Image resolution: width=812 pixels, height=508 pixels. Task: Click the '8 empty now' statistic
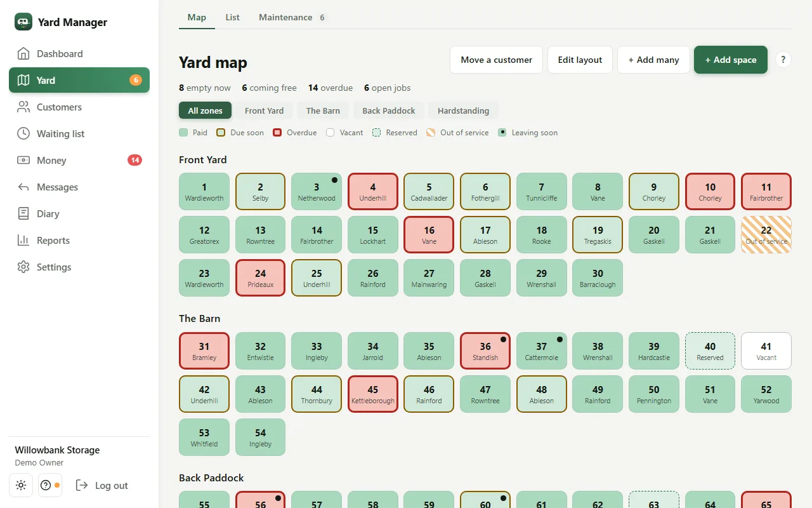point(205,88)
